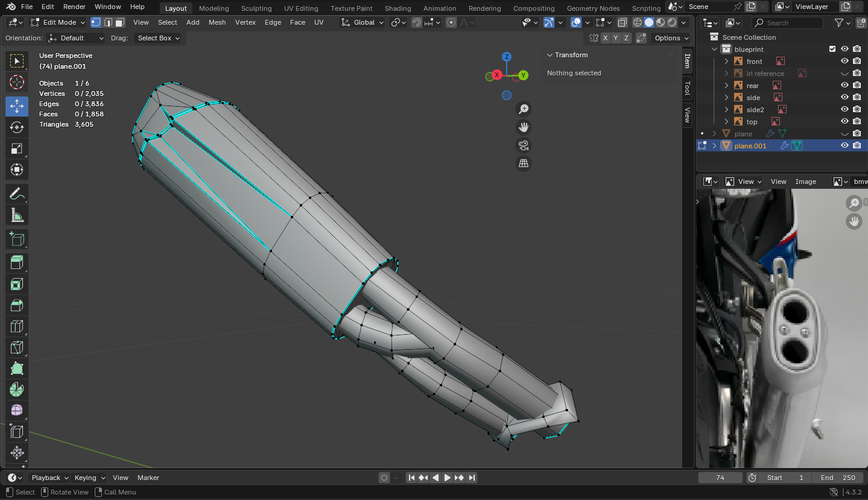
Task: Open the Mesh menu
Action: tap(217, 22)
